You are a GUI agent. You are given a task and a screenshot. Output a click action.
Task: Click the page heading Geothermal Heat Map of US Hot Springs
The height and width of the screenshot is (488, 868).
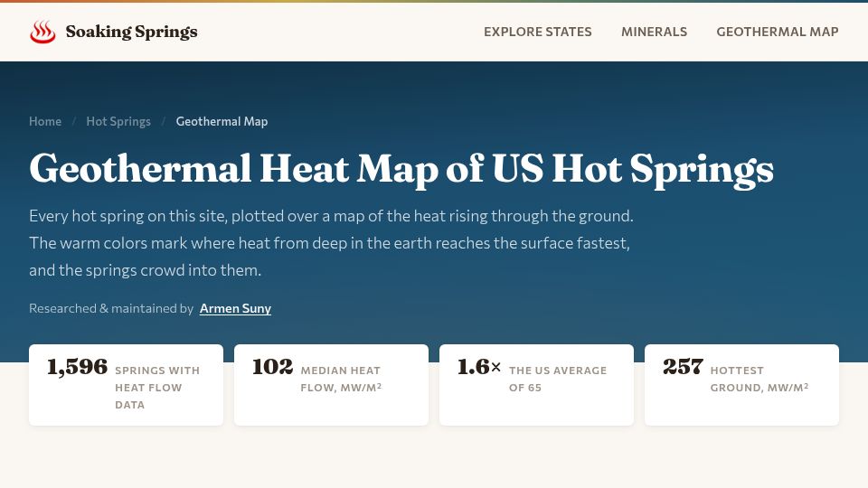(x=401, y=169)
